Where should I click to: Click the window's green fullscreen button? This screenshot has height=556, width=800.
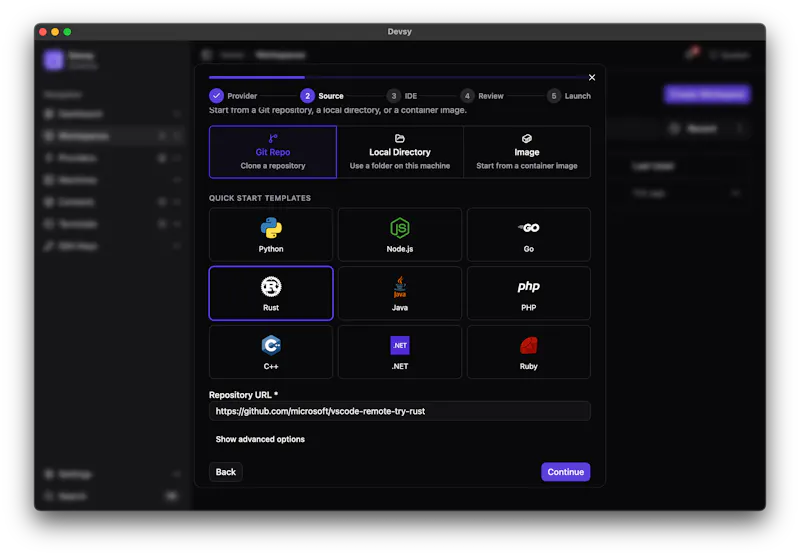pos(67,32)
